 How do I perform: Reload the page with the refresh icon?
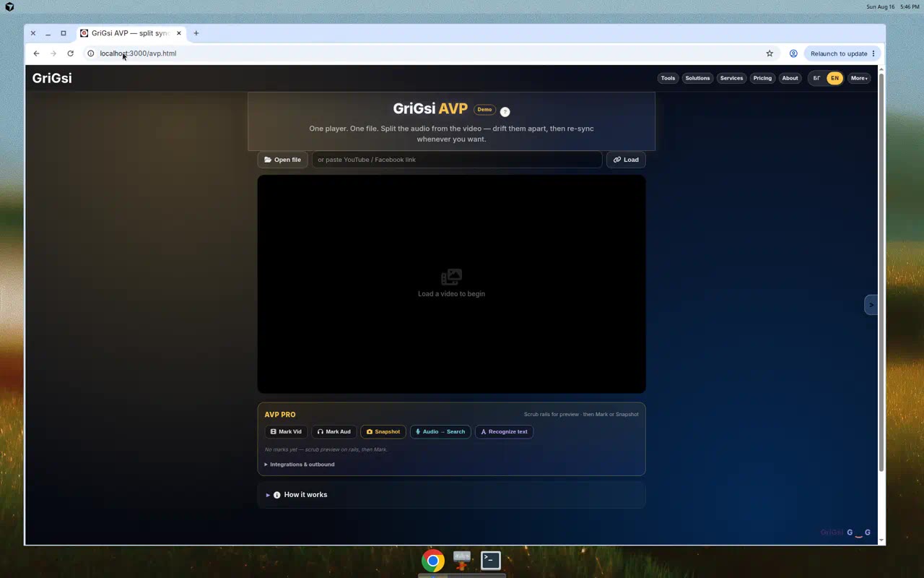[70, 53]
